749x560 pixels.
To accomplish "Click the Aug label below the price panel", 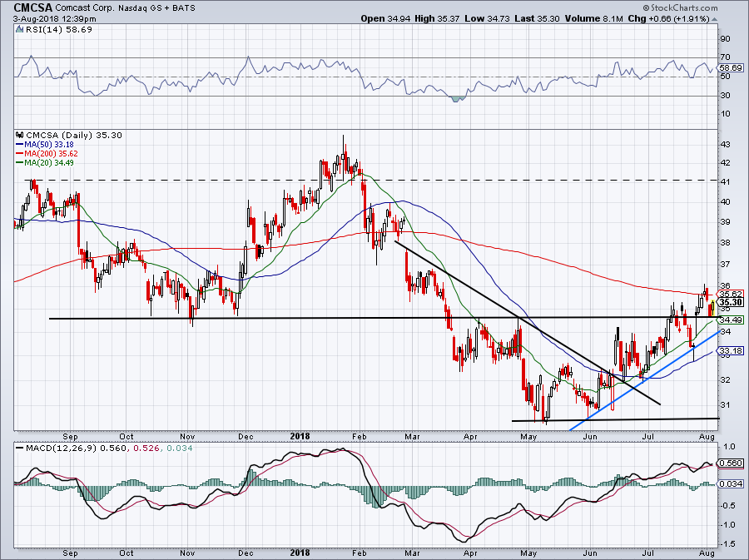I will (707, 437).
